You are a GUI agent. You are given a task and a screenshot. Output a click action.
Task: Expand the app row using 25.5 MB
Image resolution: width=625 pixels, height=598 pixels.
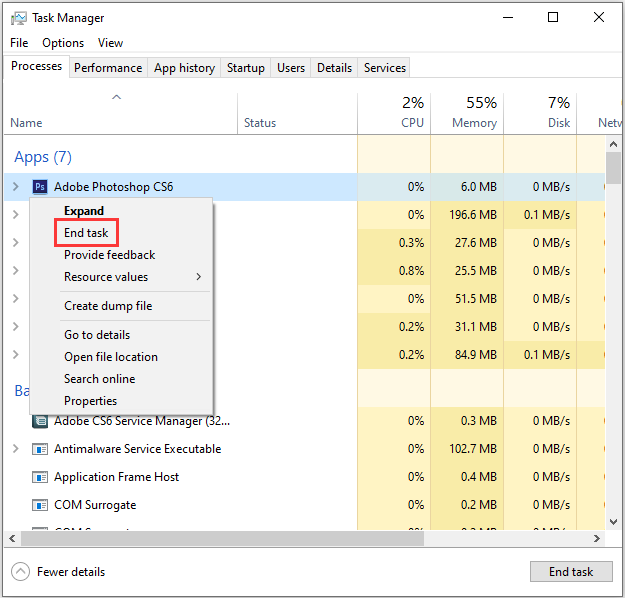tap(16, 270)
